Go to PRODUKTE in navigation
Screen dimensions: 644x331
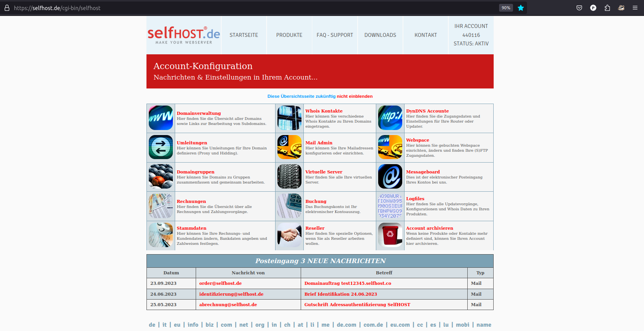point(289,35)
